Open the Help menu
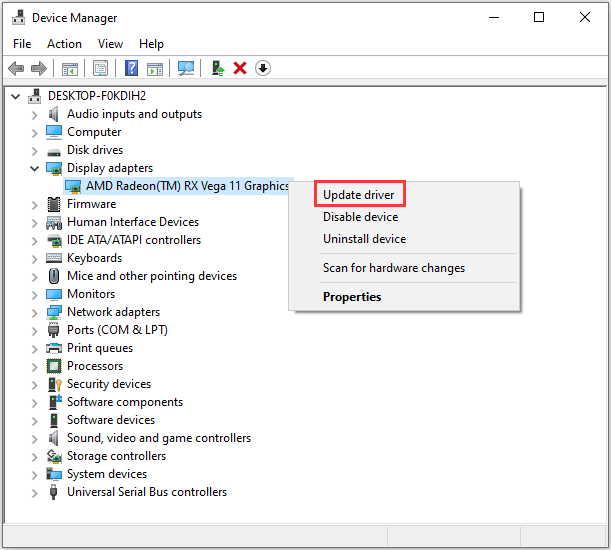This screenshot has width=611, height=550. click(x=151, y=44)
